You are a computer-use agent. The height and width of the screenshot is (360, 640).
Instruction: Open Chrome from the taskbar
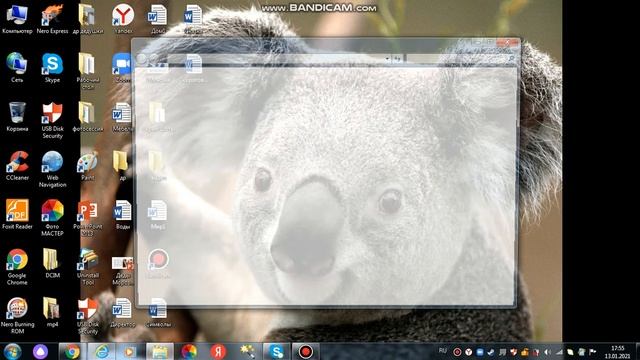tap(72, 351)
